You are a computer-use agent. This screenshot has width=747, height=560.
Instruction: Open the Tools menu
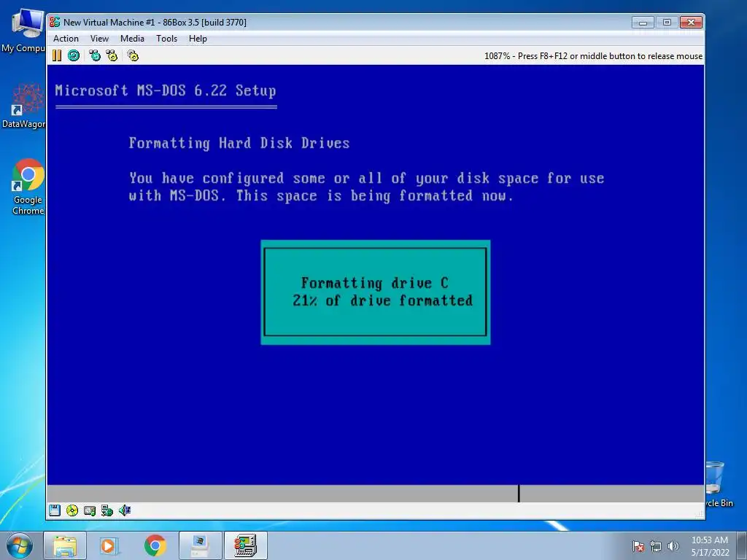[x=166, y=39]
